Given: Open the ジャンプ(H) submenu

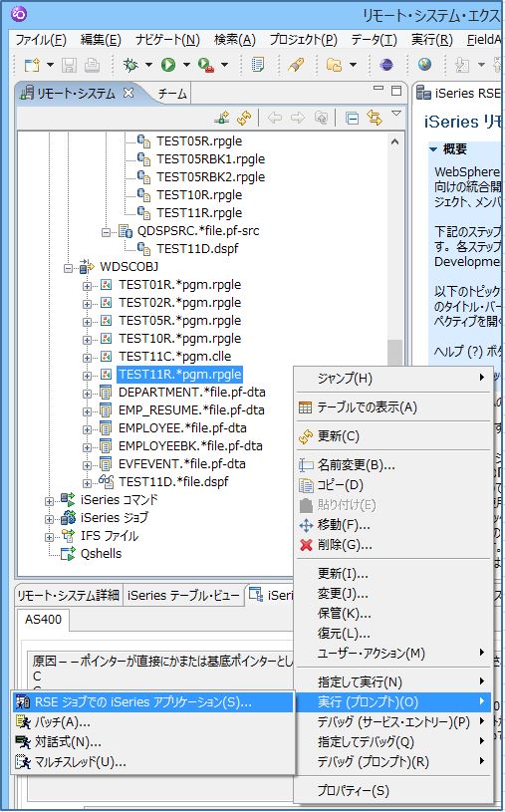Looking at the screenshot, I should click(x=393, y=379).
